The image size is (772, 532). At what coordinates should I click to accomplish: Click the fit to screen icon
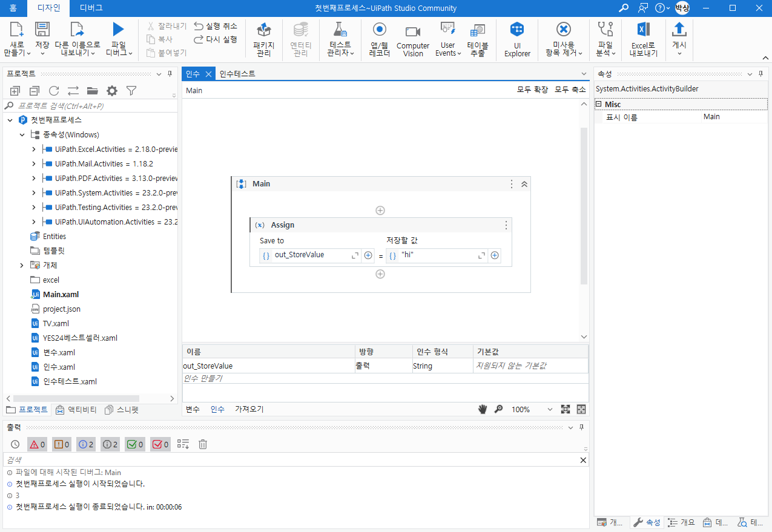566,409
